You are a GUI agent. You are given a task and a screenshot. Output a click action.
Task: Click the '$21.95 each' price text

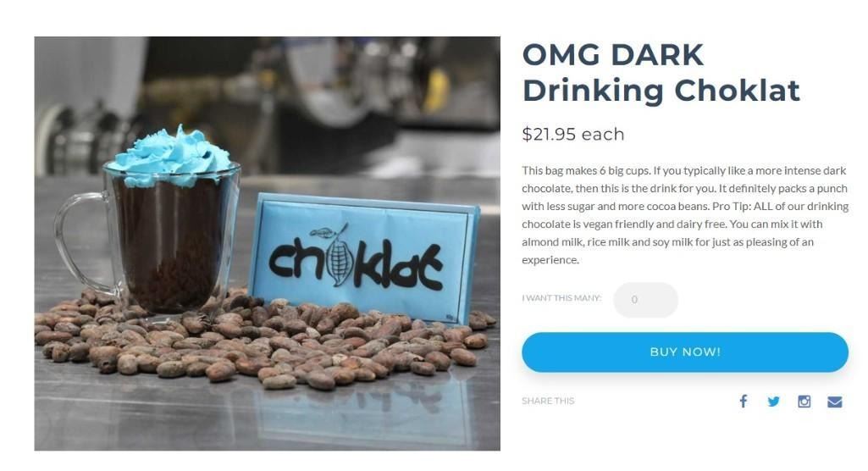tap(573, 134)
